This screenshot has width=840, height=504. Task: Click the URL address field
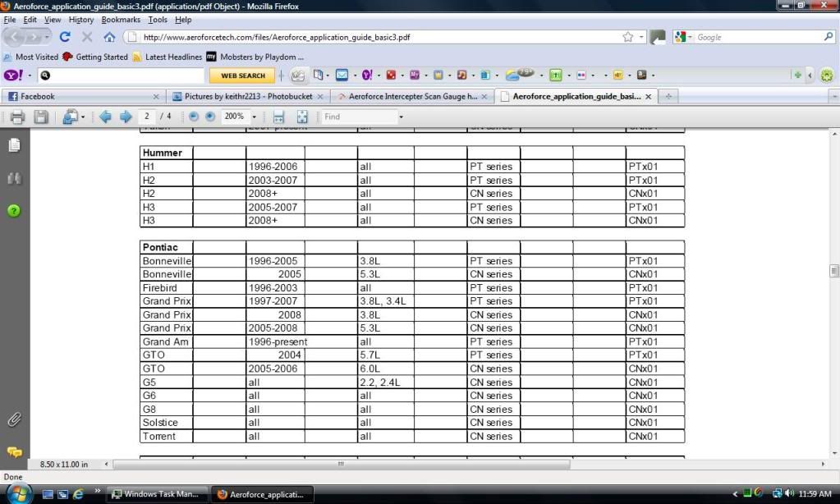tap(380, 37)
